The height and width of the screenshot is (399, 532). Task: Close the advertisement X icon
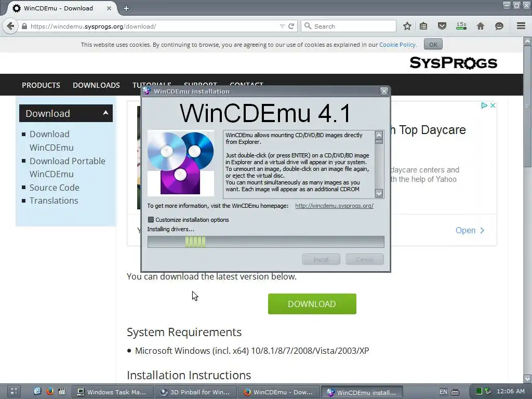(493, 105)
